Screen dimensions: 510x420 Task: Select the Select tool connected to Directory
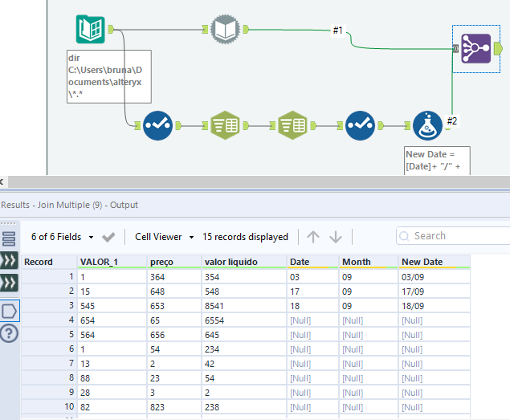tap(158, 125)
